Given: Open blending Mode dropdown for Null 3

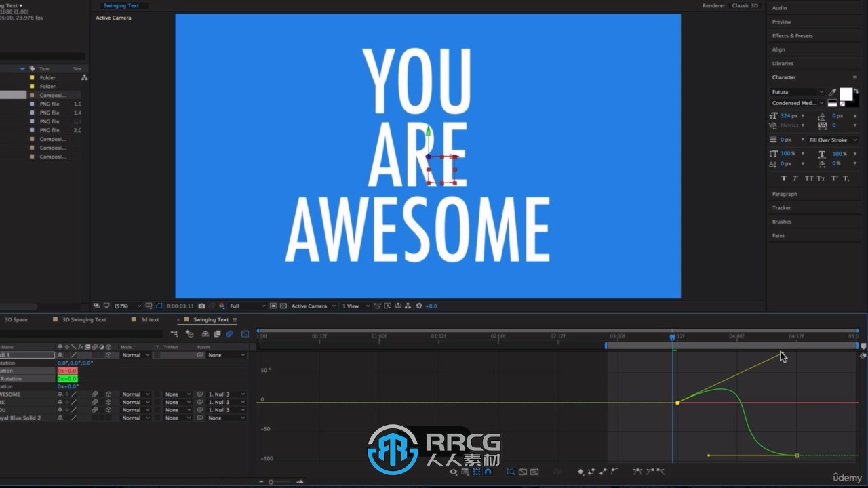Looking at the screenshot, I should (136, 355).
